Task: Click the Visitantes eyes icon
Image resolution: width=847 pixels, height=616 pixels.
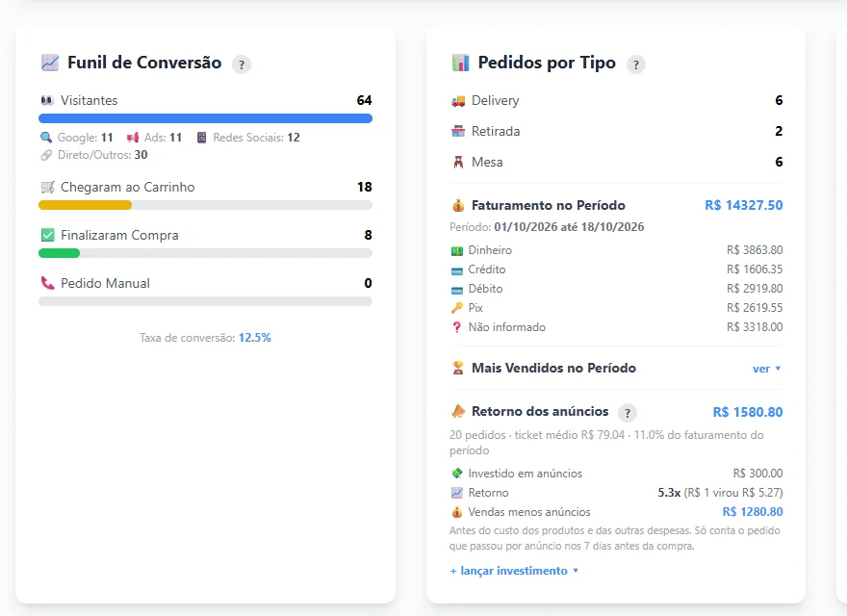Action: pyautogui.click(x=47, y=100)
